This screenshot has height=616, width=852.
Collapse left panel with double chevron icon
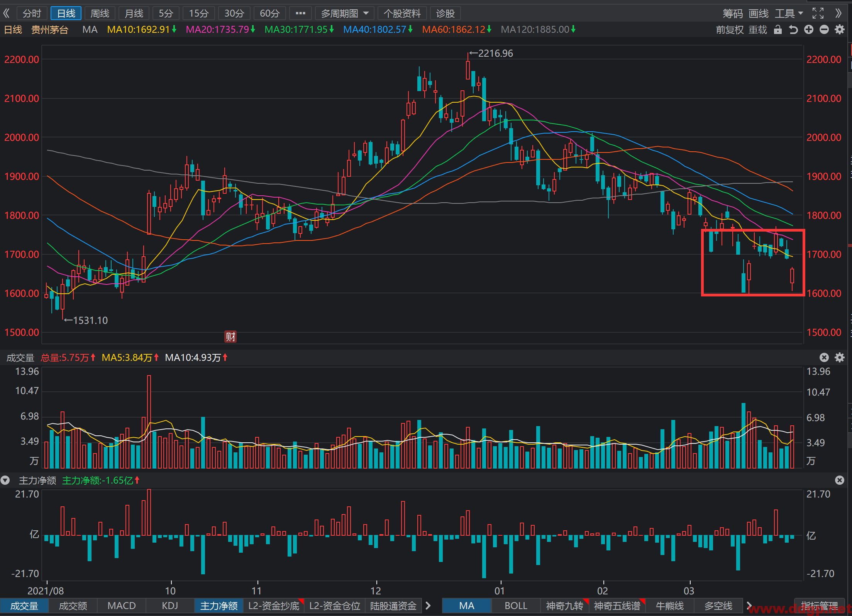tap(6, 14)
